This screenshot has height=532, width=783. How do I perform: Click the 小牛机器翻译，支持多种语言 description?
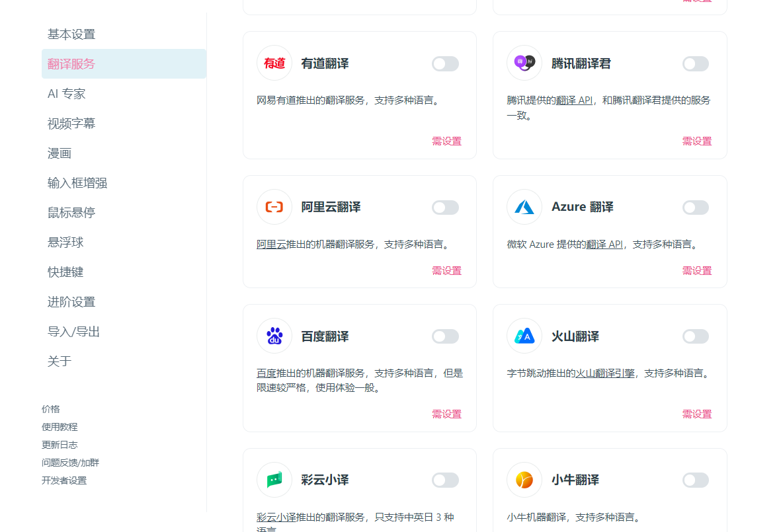[574, 517]
